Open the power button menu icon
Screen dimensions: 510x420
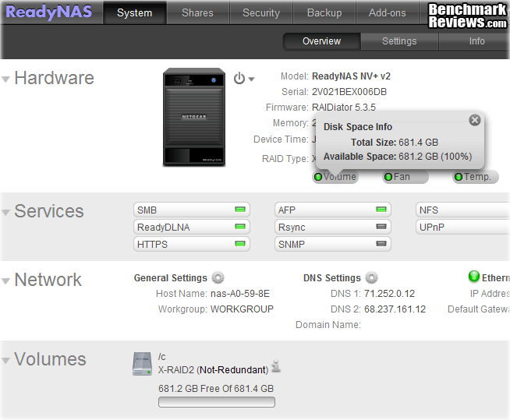point(239,79)
